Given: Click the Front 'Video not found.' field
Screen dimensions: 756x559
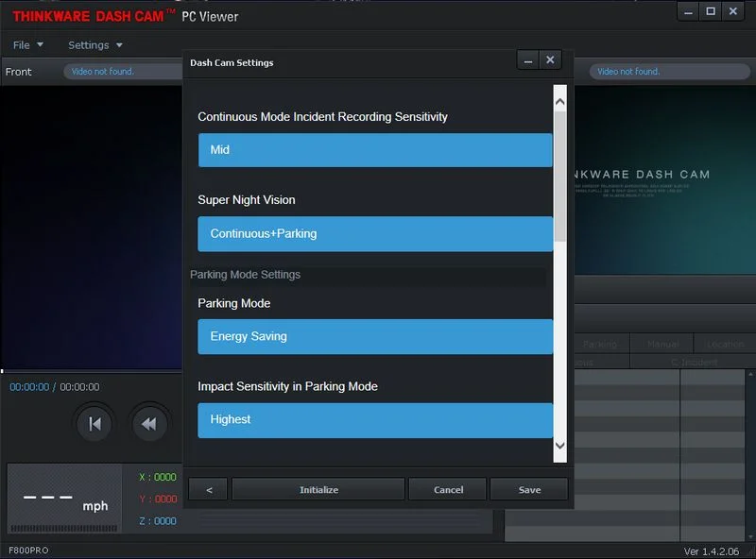Looking at the screenshot, I should point(124,72).
